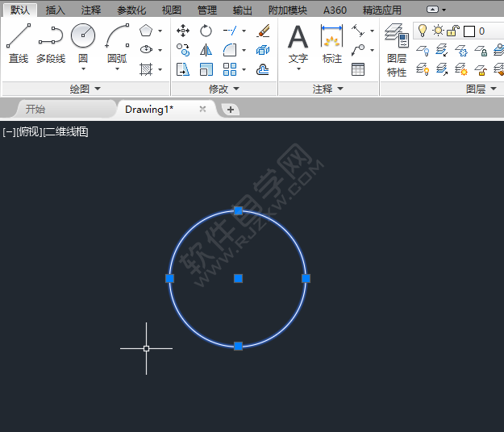The height and width of the screenshot is (432, 504).
Task: Select the Polygon tool icon
Action: click(x=146, y=31)
